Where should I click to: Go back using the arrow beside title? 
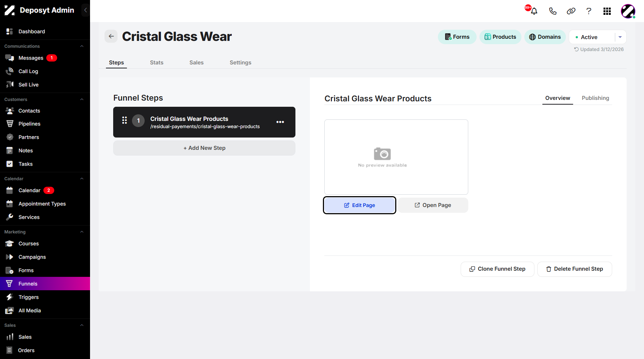pos(111,36)
